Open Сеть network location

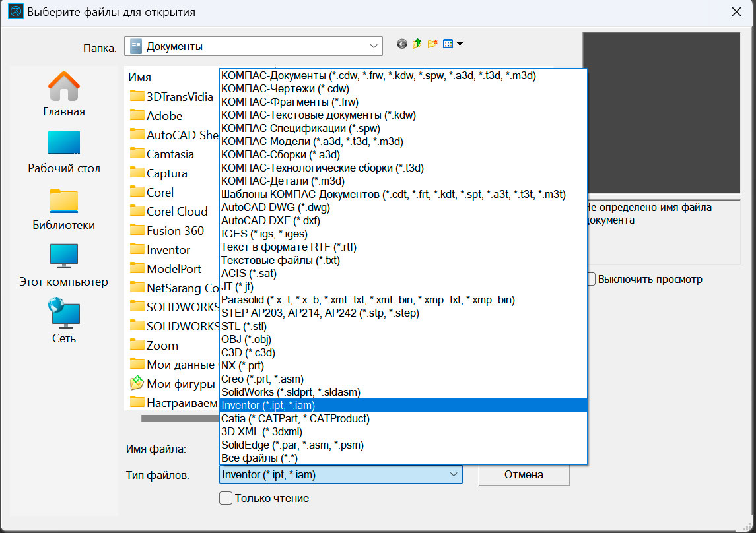pyautogui.click(x=63, y=321)
